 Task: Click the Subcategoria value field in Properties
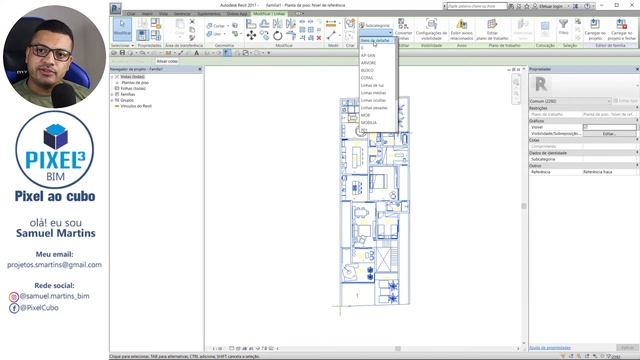coord(609,159)
